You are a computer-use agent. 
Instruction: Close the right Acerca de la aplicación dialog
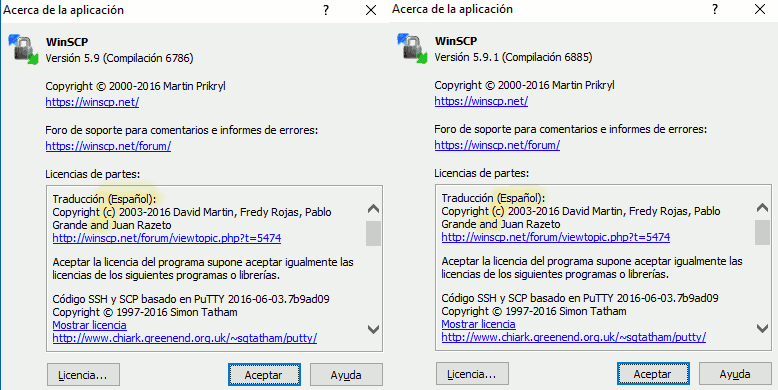pyautogui.click(x=760, y=9)
